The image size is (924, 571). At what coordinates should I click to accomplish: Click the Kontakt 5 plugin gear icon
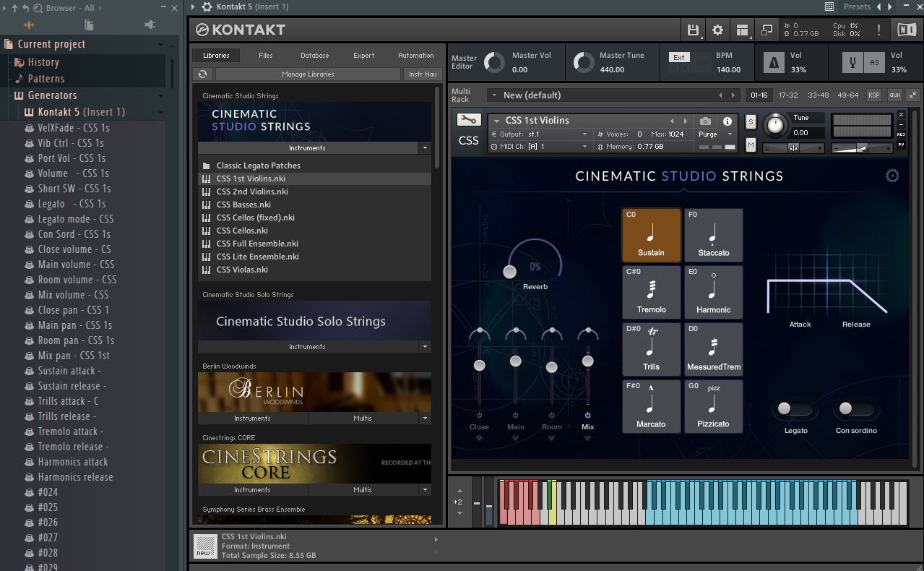[207, 7]
